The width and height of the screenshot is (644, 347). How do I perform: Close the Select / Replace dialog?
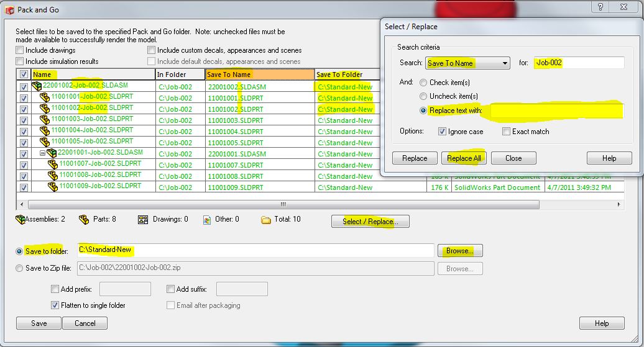513,158
